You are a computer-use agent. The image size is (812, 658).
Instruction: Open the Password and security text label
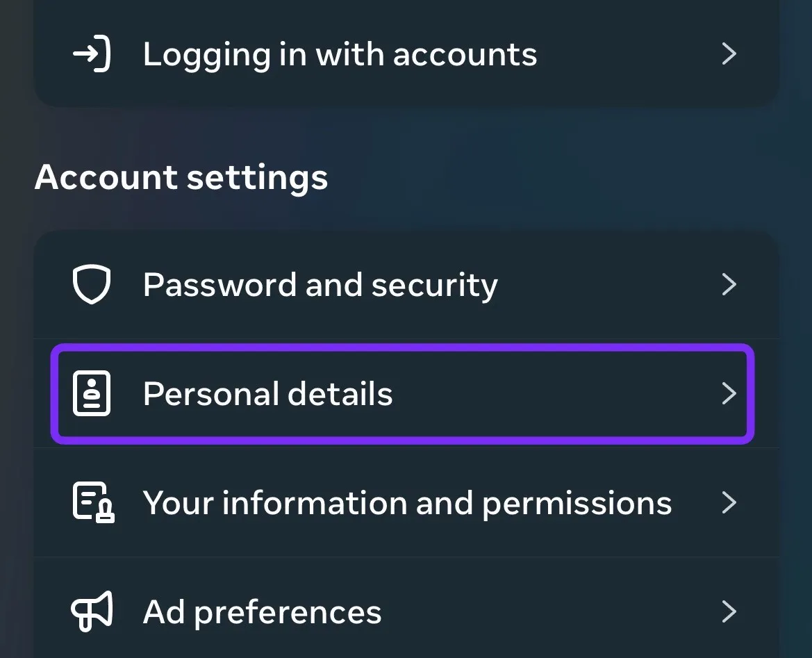[320, 285]
